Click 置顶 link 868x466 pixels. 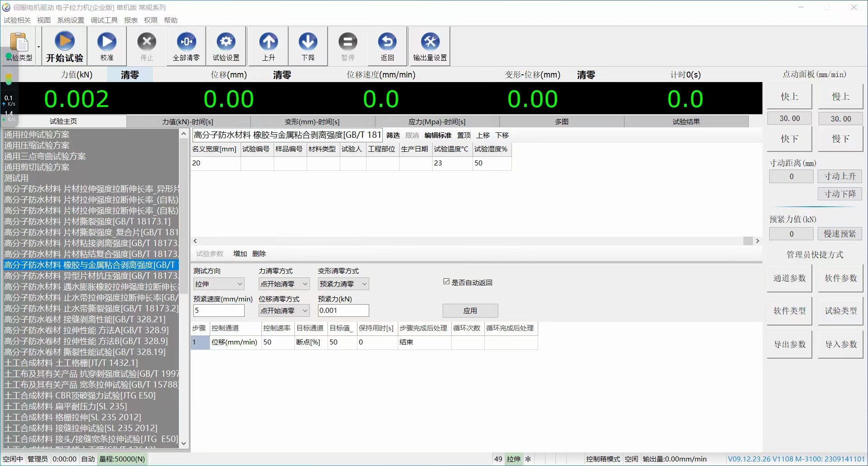click(464, 136)
